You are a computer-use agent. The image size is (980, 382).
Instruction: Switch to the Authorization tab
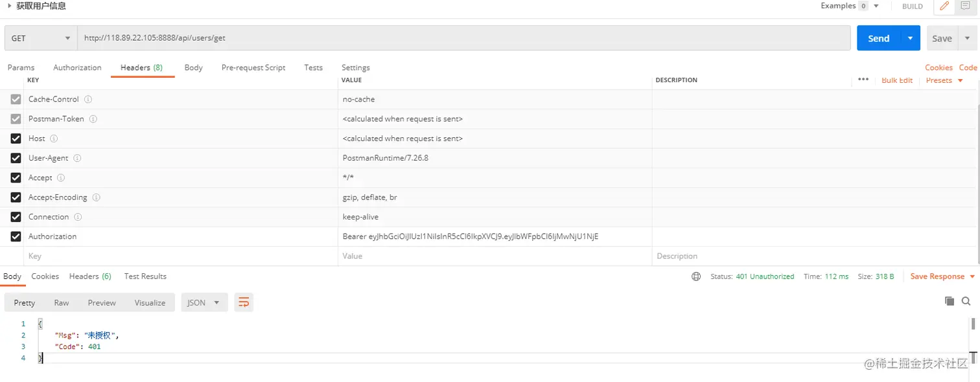pos(77,67)
